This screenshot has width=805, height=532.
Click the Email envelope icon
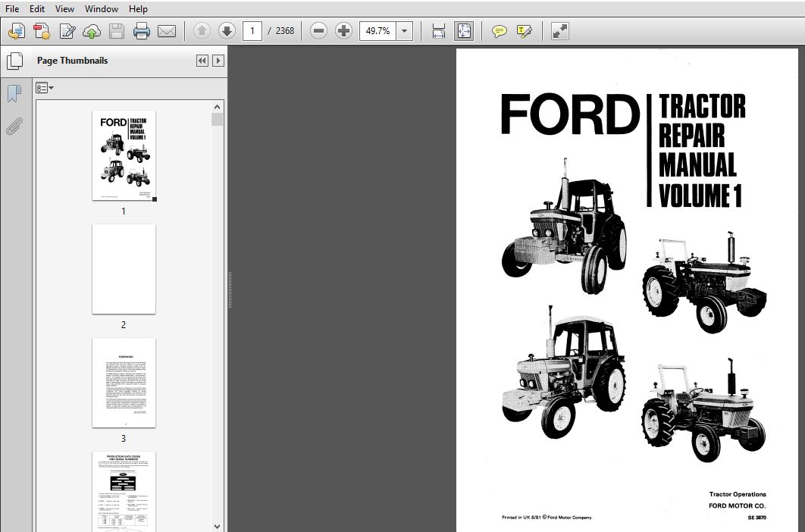(x=166, y=31)
